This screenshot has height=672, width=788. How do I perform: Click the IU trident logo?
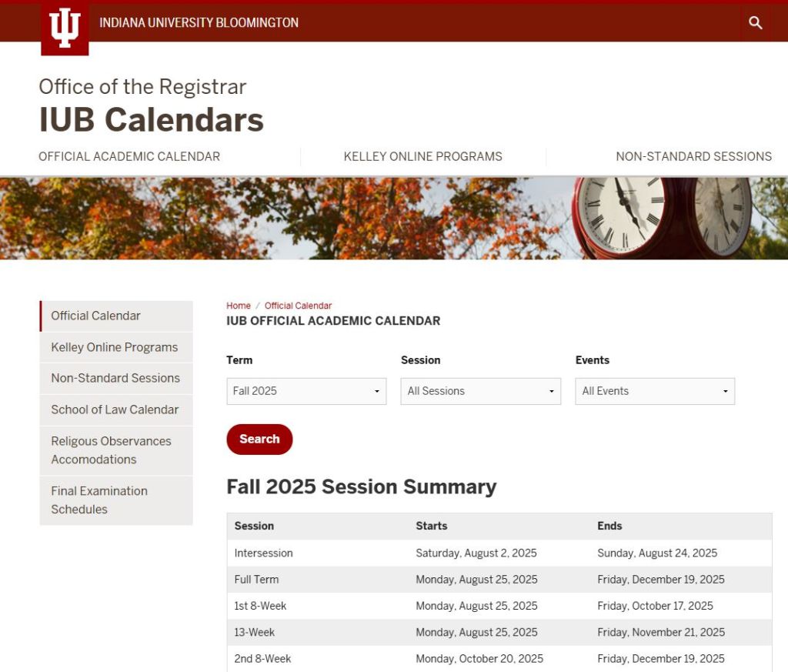pos(65,28)
